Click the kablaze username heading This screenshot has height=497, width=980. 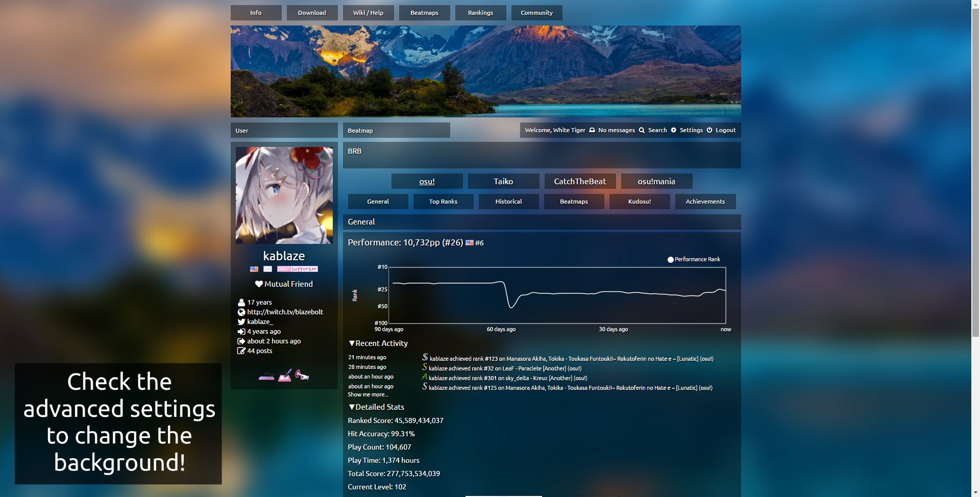pos(284,256)
